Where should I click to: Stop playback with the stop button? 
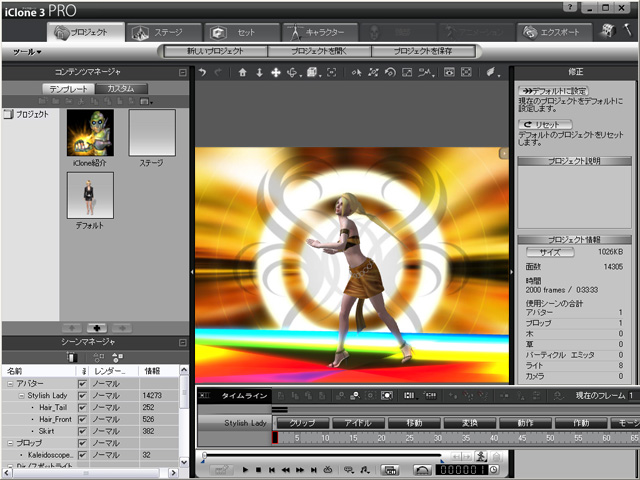pyautogui.click(x=258, y=470)
